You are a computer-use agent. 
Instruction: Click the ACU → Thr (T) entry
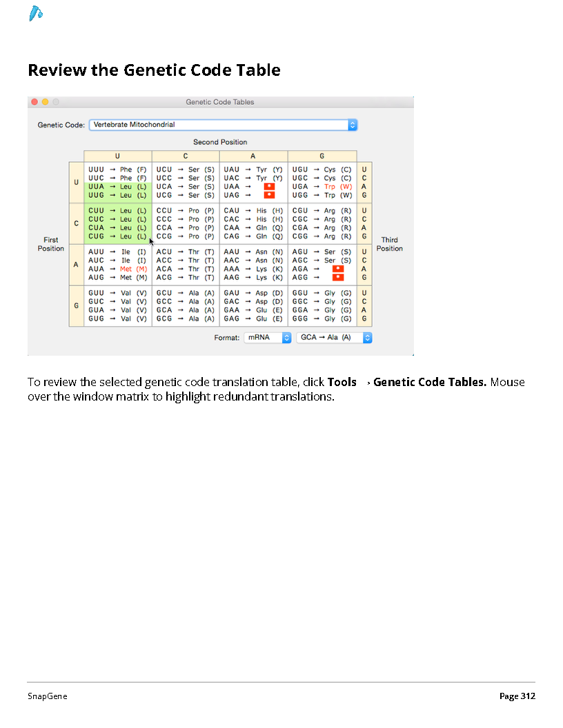coord(186,252)
